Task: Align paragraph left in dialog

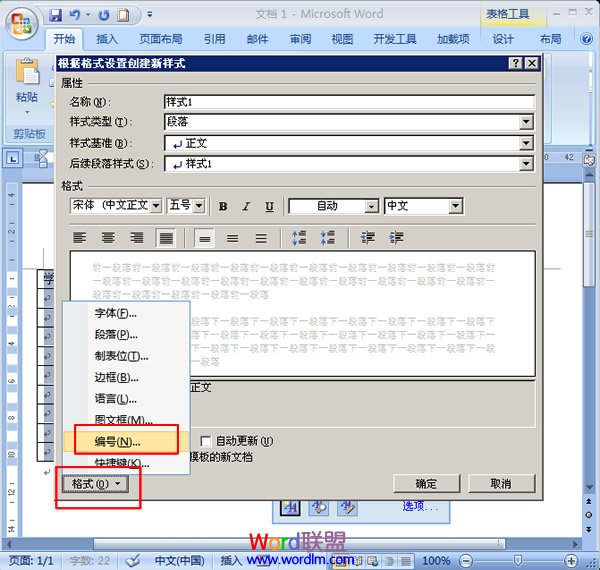Action: (80, 238)
